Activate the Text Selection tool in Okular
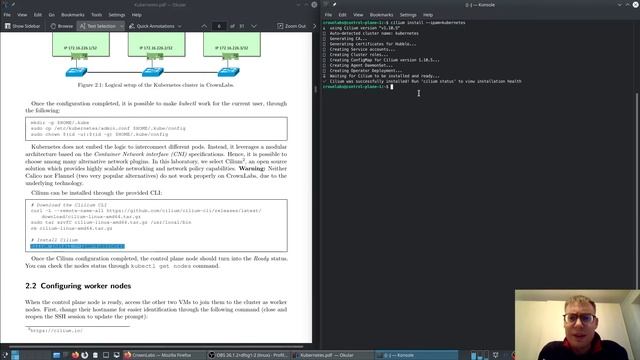Screen dimensions: 640x360 (x=98, y=26)
